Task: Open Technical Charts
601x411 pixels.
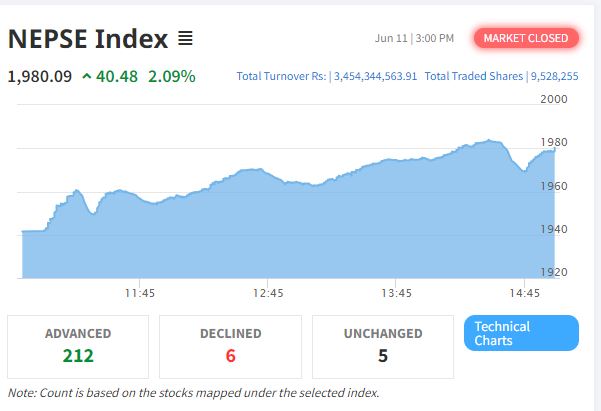Action: 521,333
